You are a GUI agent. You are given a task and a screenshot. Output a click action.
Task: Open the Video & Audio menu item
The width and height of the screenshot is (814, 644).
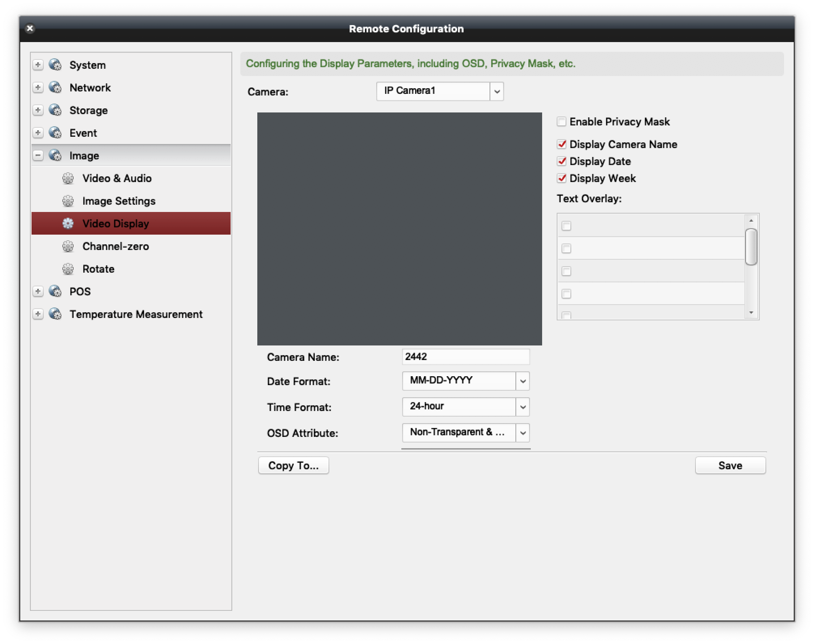point(117,178)
